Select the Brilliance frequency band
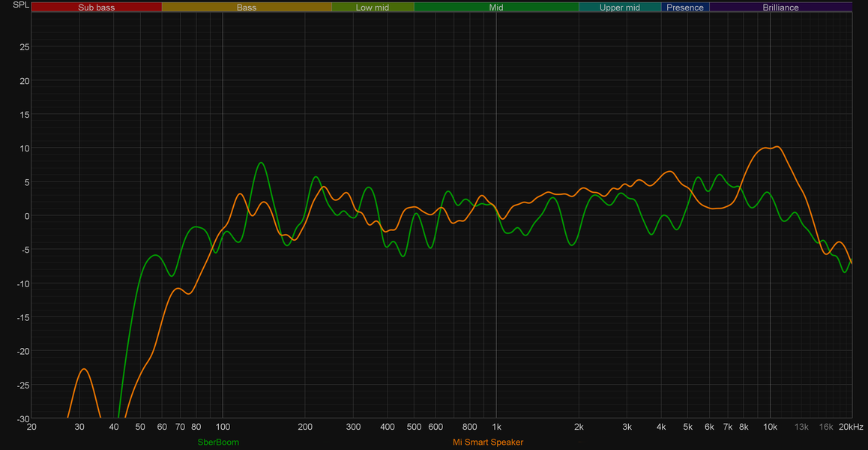The width and height of the screenshot is (868, 450). click(780, 7)
